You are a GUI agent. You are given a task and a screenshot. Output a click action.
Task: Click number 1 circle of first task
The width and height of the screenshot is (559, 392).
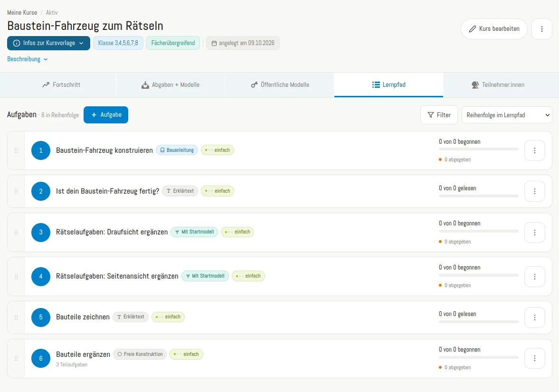tap(41, 150)
